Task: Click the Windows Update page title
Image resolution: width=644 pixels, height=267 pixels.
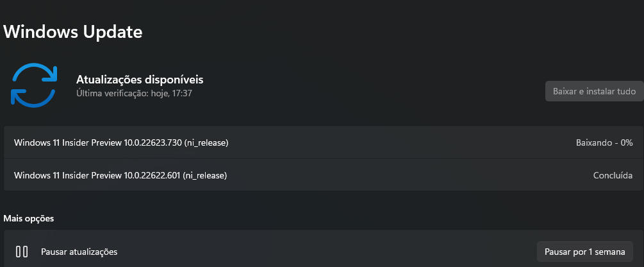Action: [72, 31]
